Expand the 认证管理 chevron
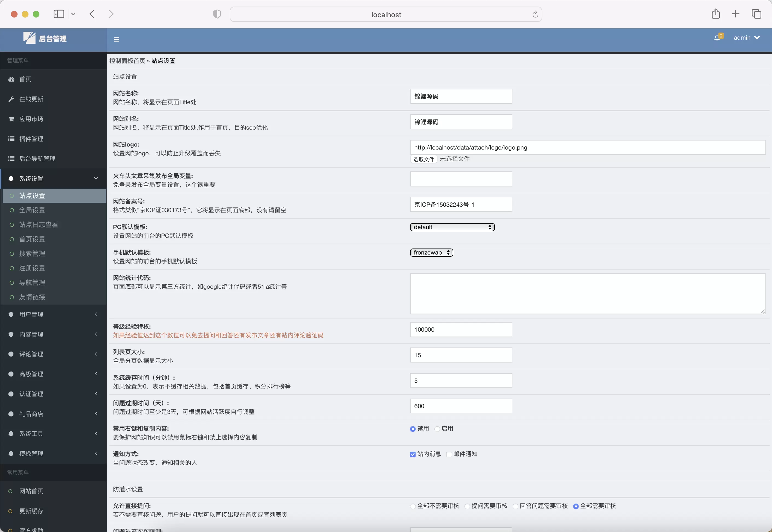Viewport: 772px width, 532px height. pos(96,394)
